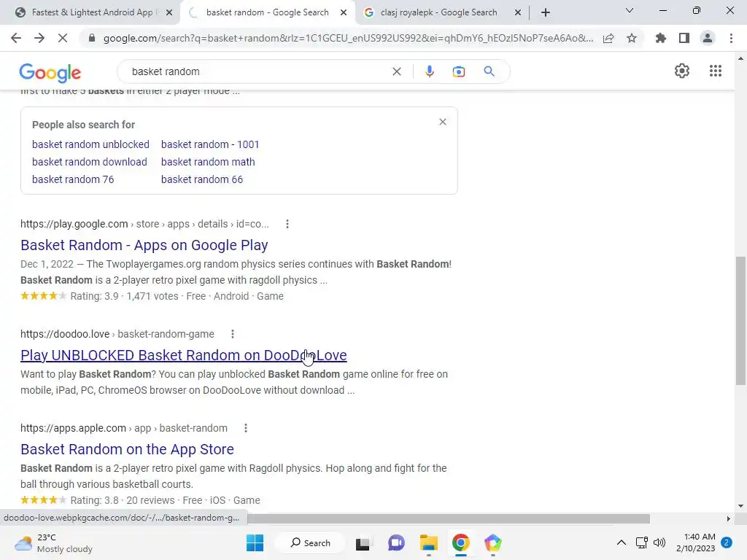The width and height of the screenshot is (747, 560).
Task: Switch to clasj royalepk search tab
Action: point(438,12)
